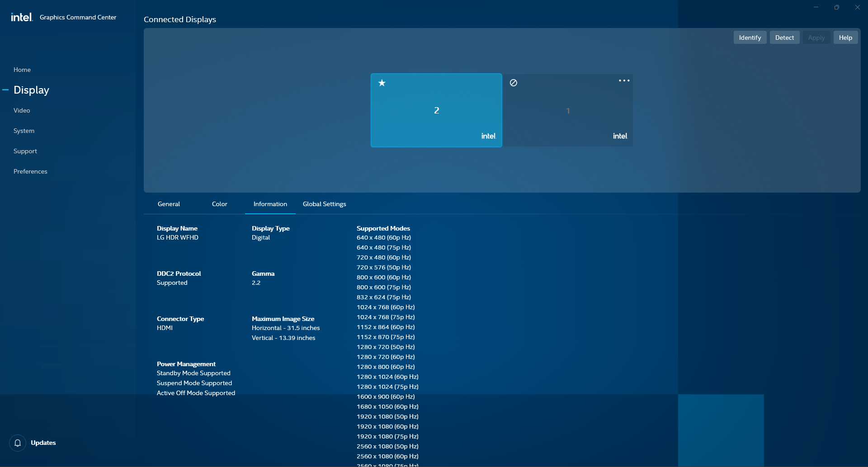Click the Gamma value 2.2
This screenshot has width=868, height=467.
click(x=256, y=283)
